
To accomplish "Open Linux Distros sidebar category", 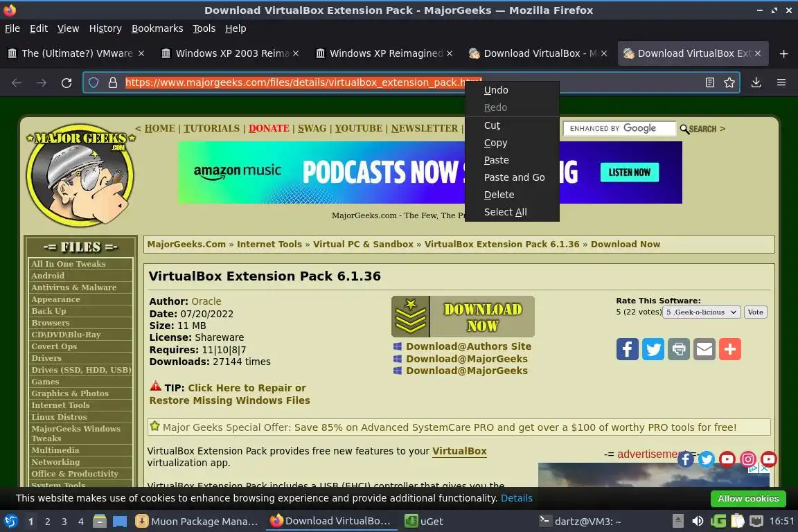I will coord(59,417).
